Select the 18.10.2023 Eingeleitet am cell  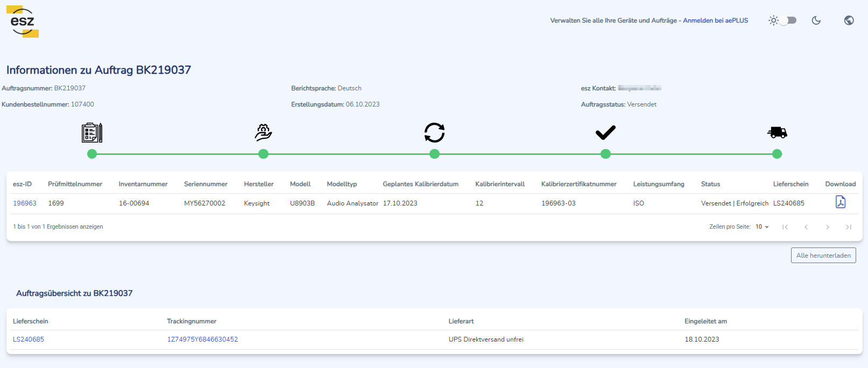click(702, 339)
